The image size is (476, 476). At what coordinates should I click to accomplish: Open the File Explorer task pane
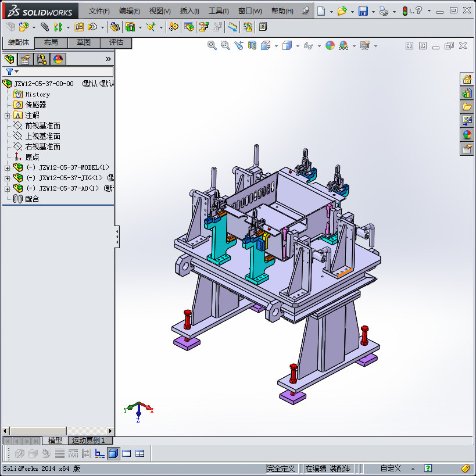pyautogui.click(x=467, y=107)
